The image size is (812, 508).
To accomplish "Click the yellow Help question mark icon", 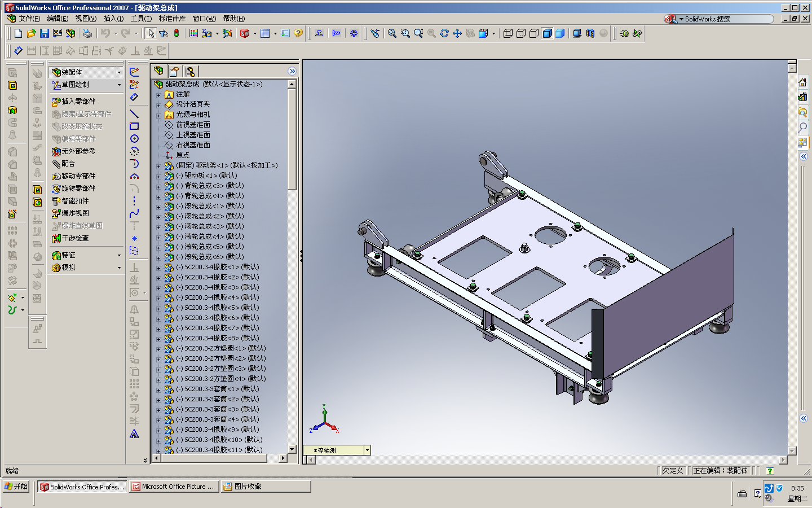I will (x=298, y=33).
